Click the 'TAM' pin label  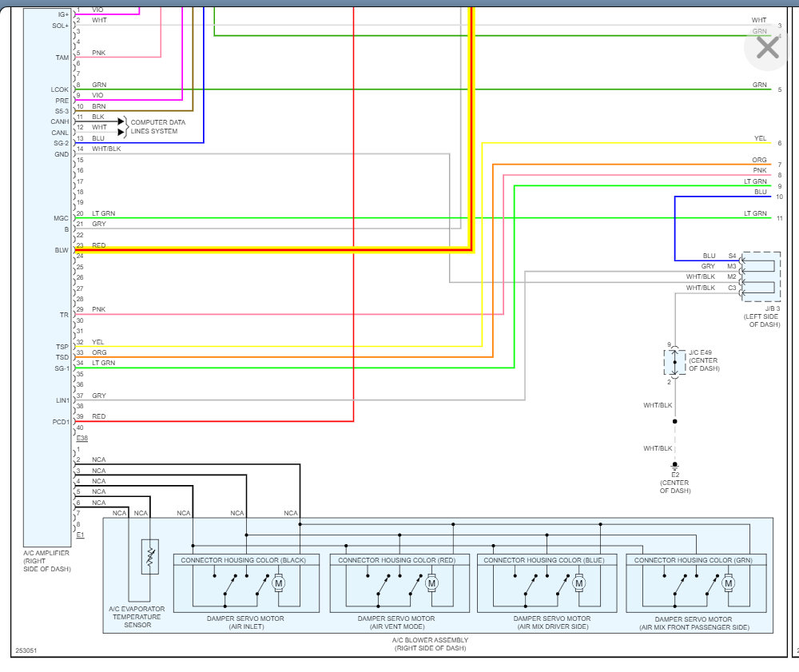(x=62, y=58)
